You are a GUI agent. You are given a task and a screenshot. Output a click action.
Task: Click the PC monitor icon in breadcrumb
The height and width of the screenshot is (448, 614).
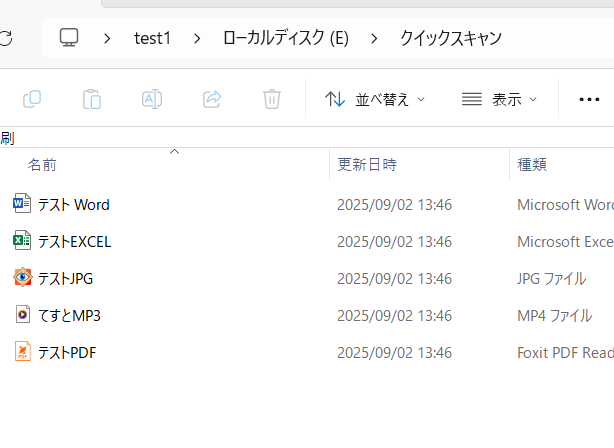69,38
